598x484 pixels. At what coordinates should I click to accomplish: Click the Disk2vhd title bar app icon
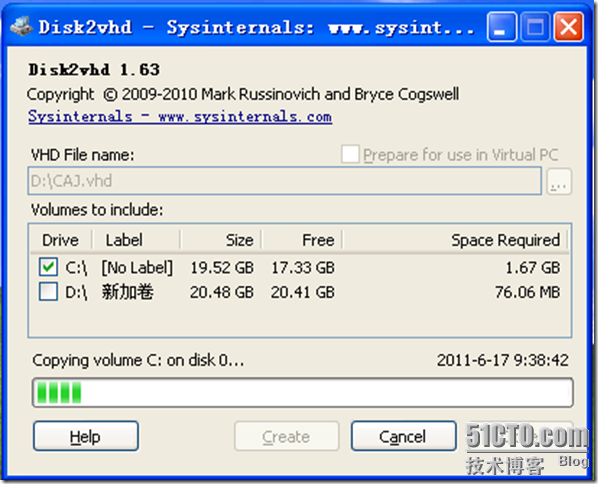click(22, 27)
